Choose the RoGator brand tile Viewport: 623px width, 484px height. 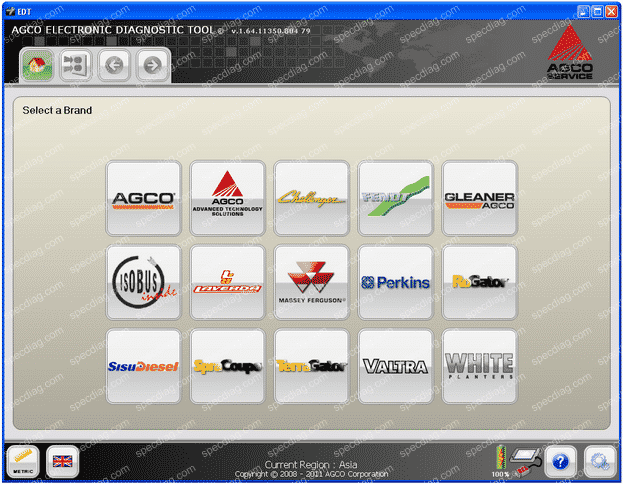tap(480, 282)
